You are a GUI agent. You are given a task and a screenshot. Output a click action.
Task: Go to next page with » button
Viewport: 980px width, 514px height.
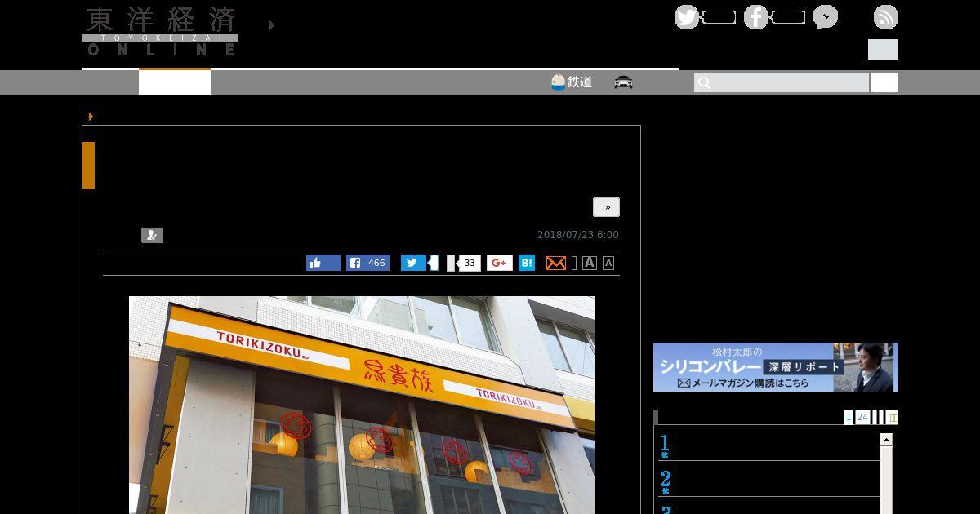coord(607,207)
